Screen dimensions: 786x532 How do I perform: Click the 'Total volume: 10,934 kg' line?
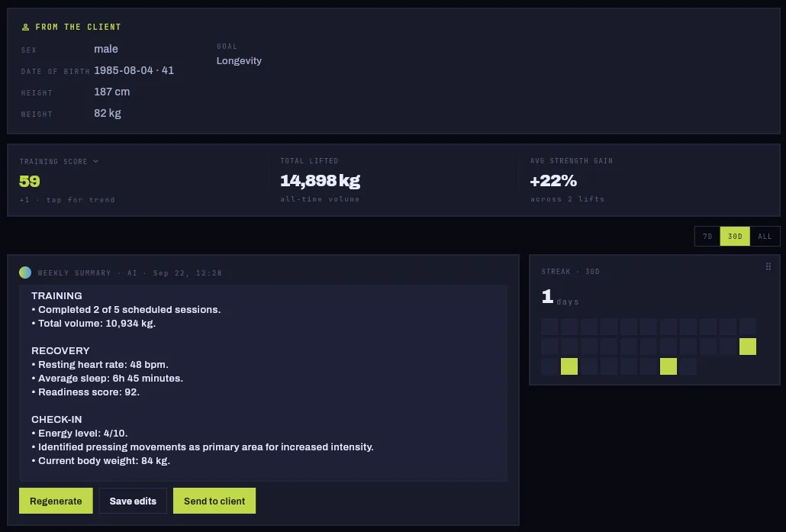point(93,324)
